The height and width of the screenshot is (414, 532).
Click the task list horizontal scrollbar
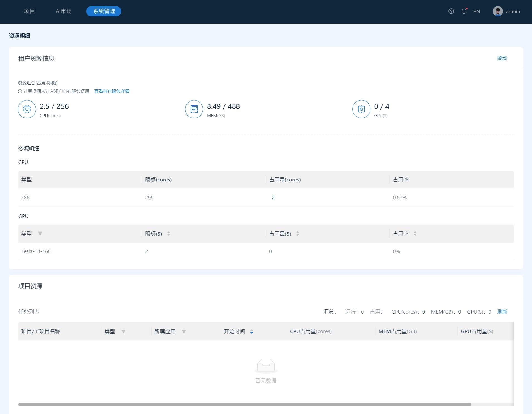(x=245, y=404)
